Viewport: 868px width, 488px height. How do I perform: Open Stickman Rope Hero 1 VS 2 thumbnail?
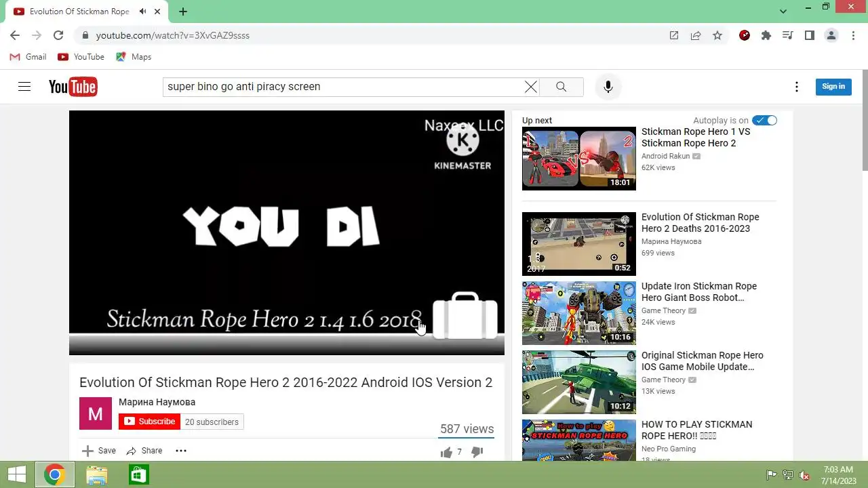pos(579,159)
